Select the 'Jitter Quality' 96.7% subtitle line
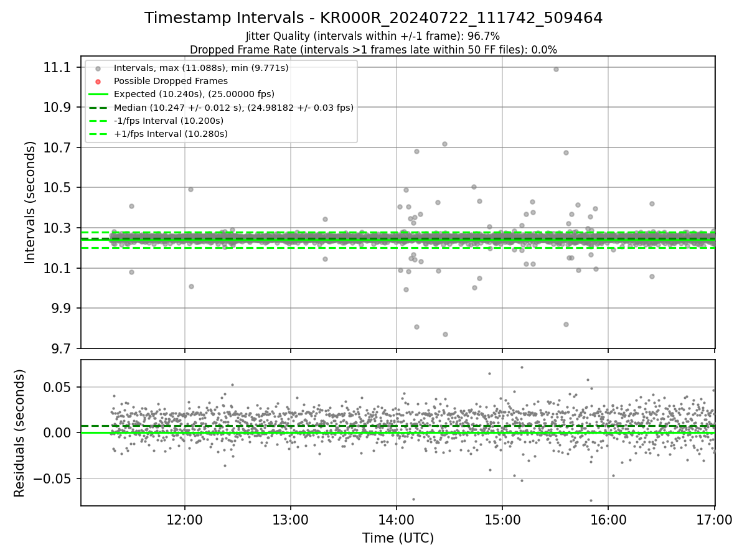The image size is (747, 560). tap(373, 37)
